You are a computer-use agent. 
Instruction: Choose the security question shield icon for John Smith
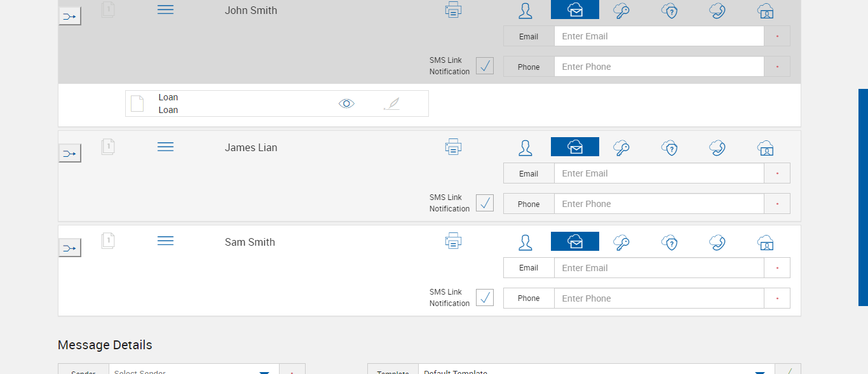(x=669, y=11)
